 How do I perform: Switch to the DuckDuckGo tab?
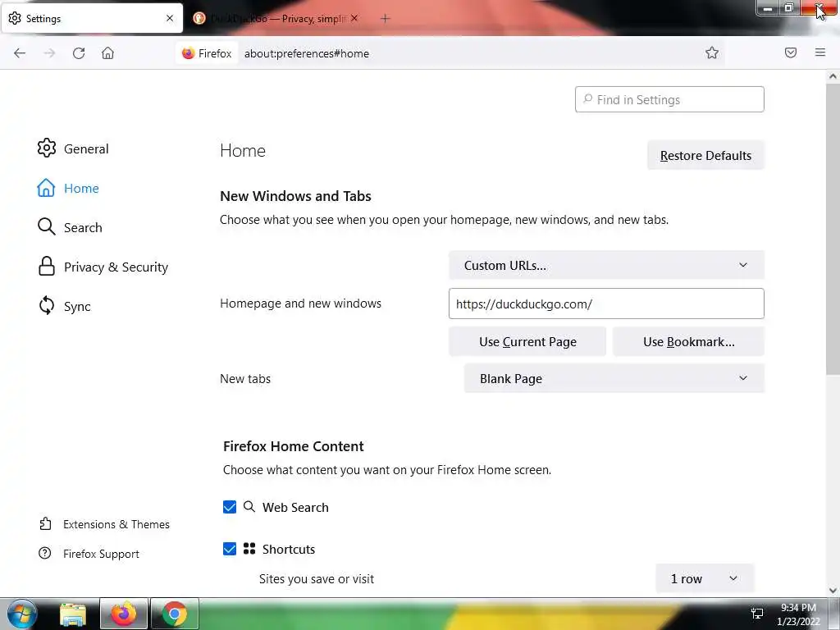point(276,18)
